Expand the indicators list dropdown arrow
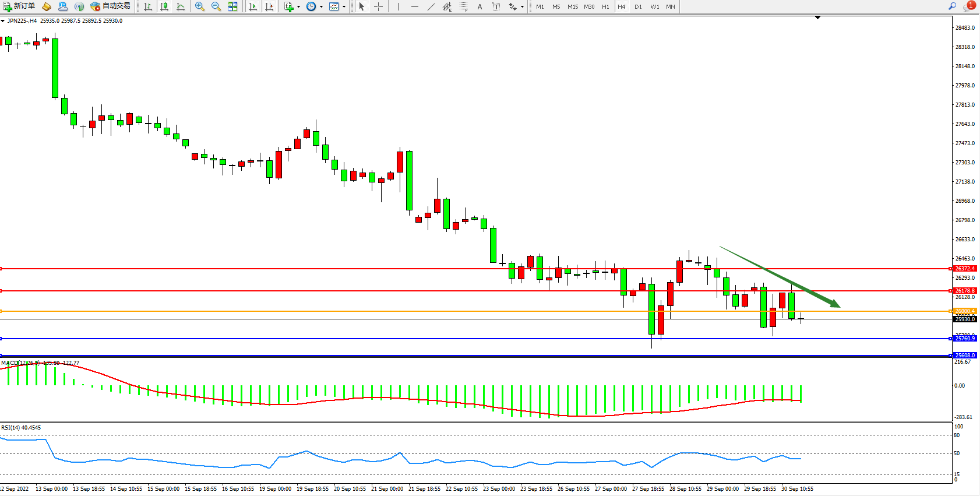The image size is (980, 496). click(298, 6)
